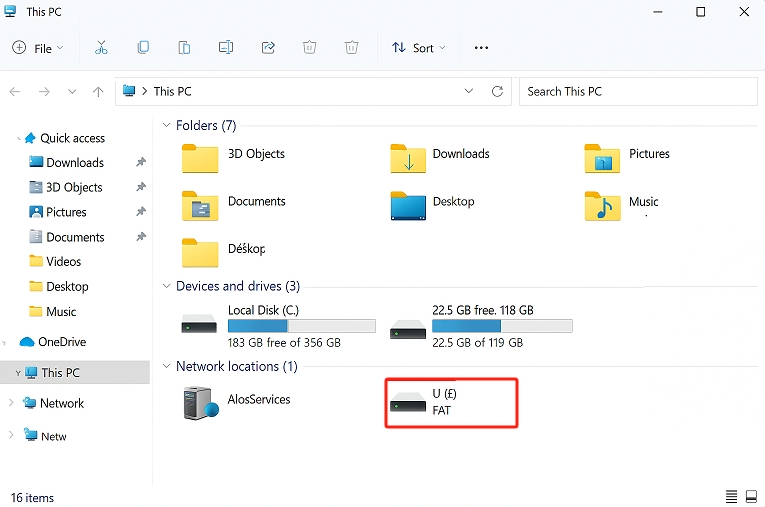765x507 pixels.
Task: Unpin Downloads pin icon in sidebar
Action: point(141,162)
